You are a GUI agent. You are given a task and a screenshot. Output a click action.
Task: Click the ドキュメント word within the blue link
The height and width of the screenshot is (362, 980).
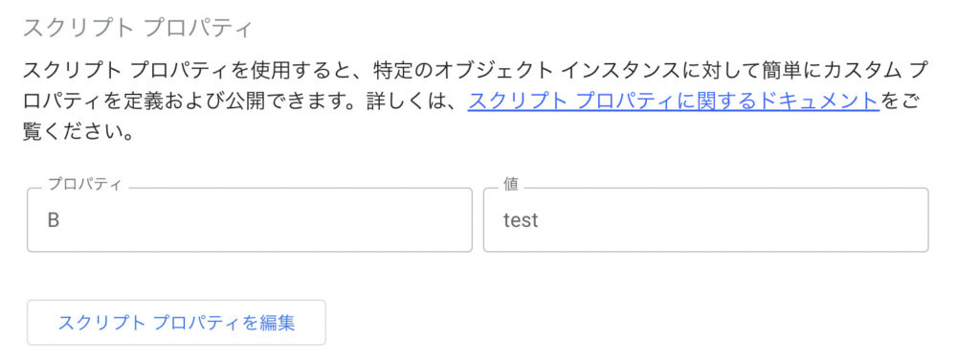pos(819,102)
